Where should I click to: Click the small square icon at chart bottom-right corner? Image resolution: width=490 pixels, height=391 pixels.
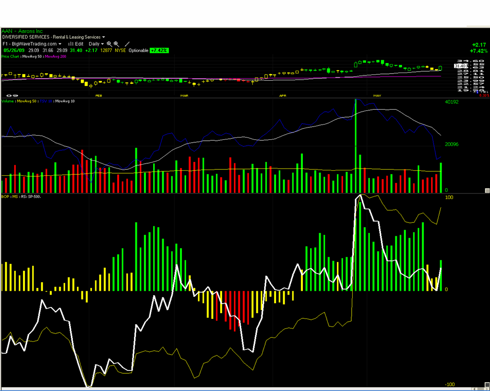click(x=487, y=385)
